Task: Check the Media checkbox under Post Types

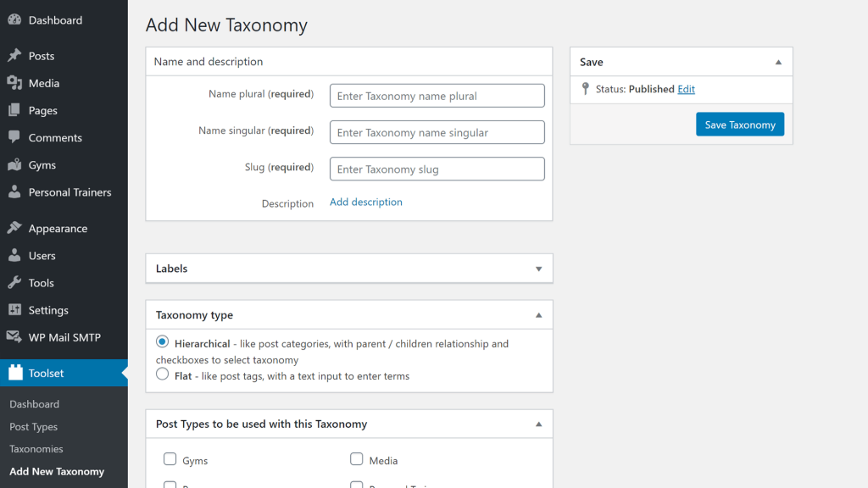Action: [x=357, y=459]
